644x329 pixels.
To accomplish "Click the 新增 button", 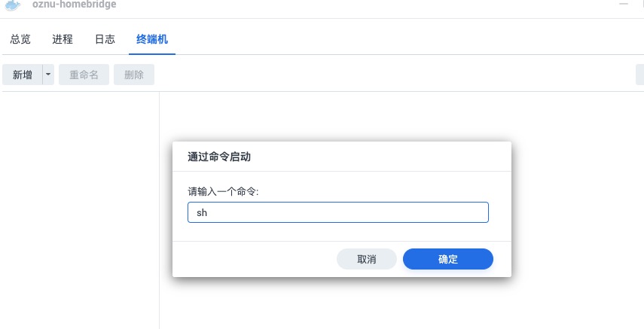I will click(23, 75).
